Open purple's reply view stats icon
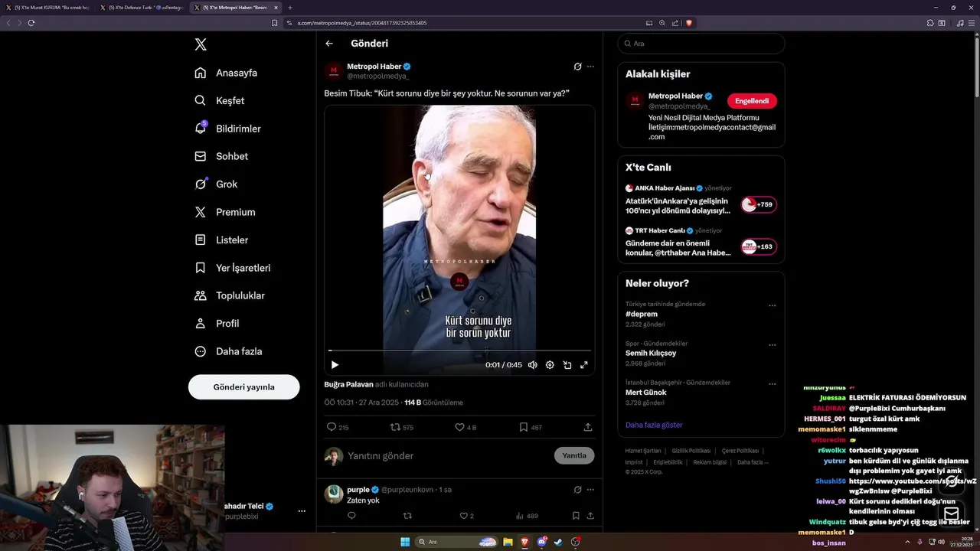This screenshot has height=551, width=980. (x=528, y=516)
